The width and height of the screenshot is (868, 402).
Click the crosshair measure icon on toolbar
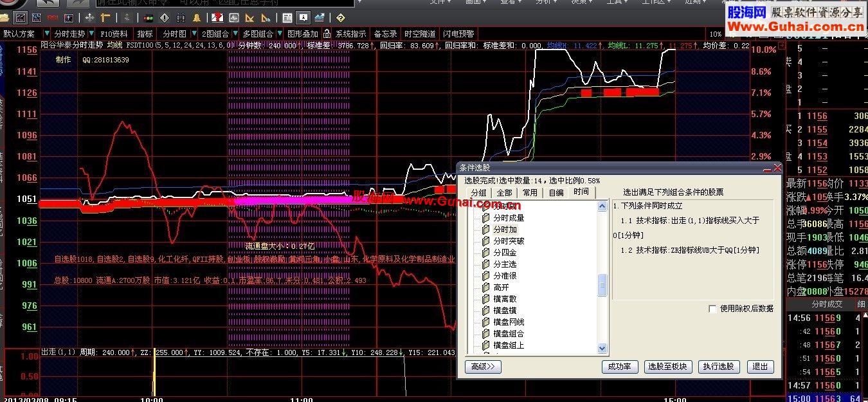[89, 17]
